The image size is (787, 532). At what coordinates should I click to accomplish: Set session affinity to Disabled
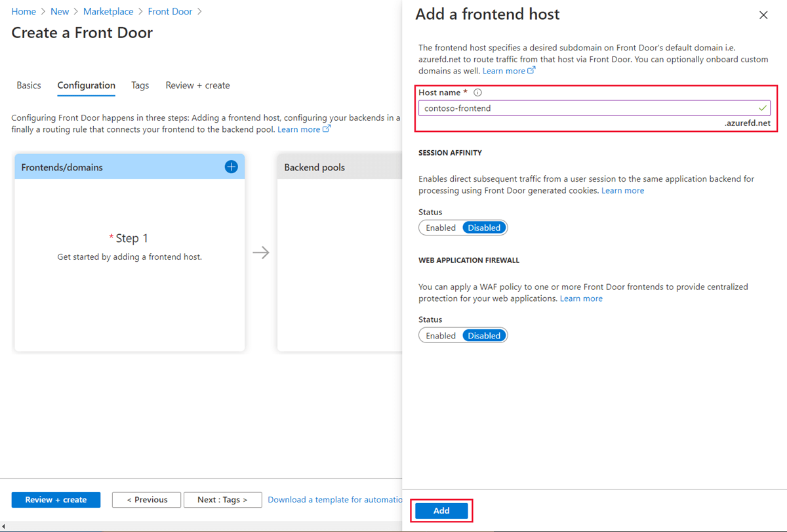click(x=484, y=227)
